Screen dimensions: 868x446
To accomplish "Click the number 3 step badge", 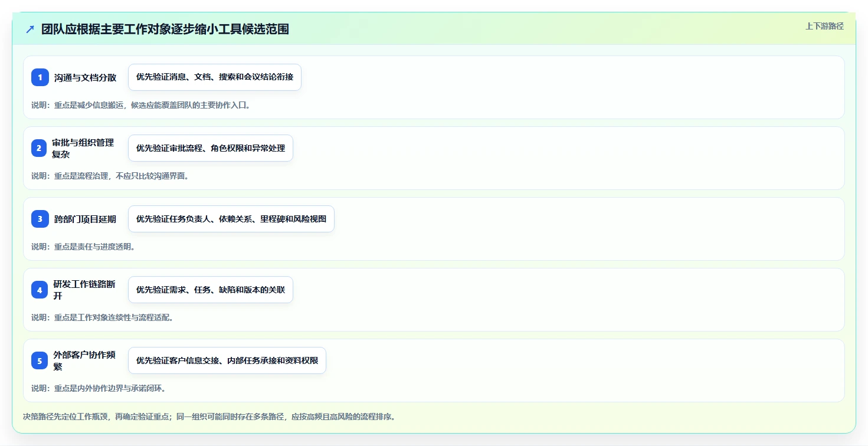I will click(x=40, y=219).
